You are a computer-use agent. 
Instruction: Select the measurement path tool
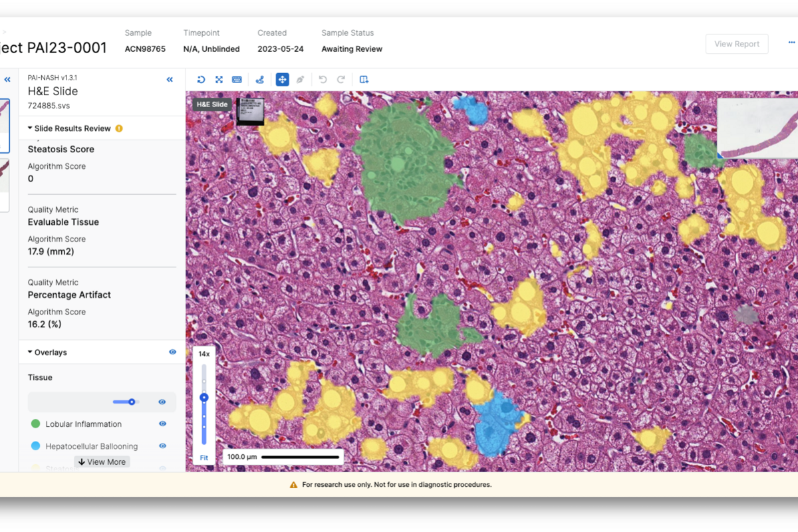[259, 79]
